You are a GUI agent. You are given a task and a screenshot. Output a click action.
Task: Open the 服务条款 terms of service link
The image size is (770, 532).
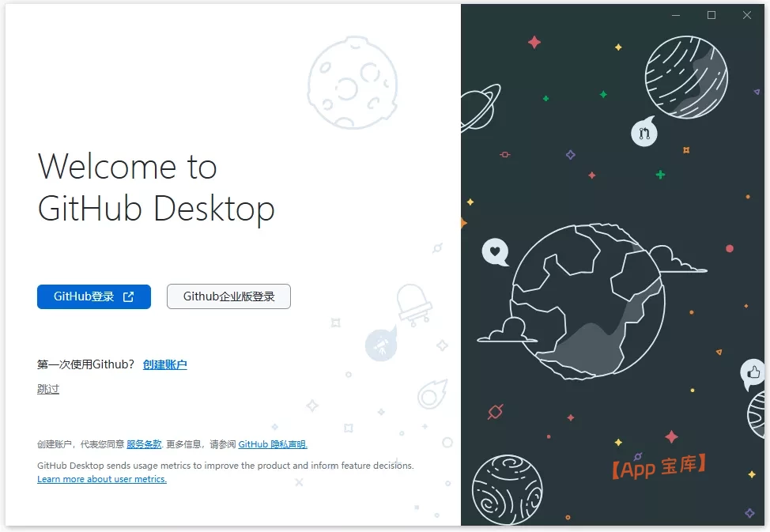144,444
